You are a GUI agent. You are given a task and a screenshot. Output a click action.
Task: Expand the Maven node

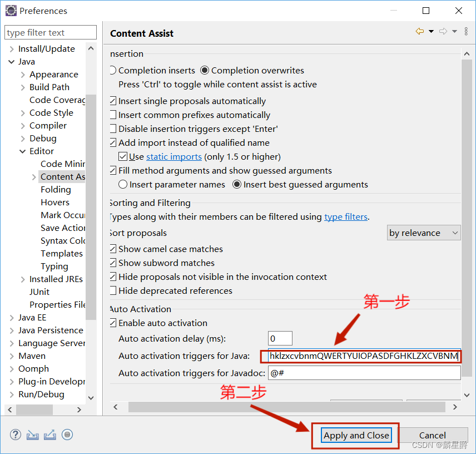(12, 356)
